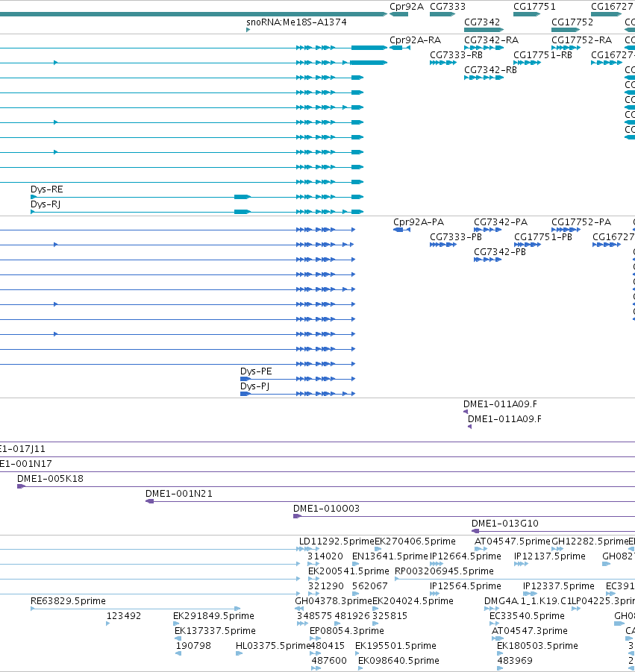Select feature label 314020
Viewport: 635px width, 672px height.
click(325, 556)
